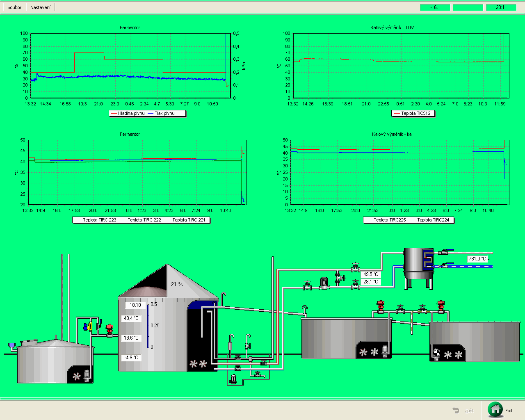
Task: Select the 781,0 °C temperature readout
Action: point(477,259)
